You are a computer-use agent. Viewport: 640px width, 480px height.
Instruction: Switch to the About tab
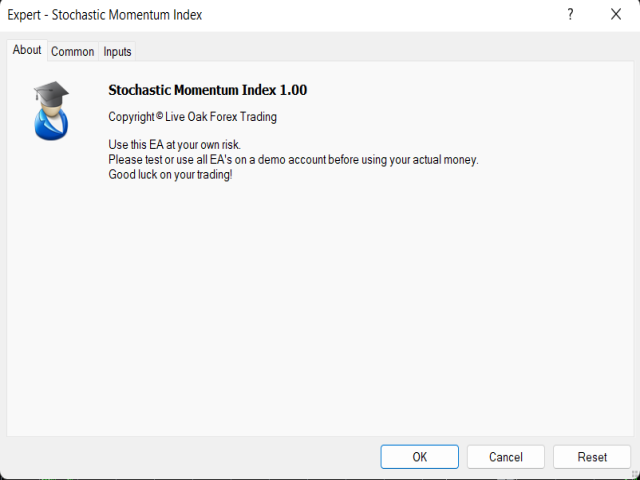point(27,50)
